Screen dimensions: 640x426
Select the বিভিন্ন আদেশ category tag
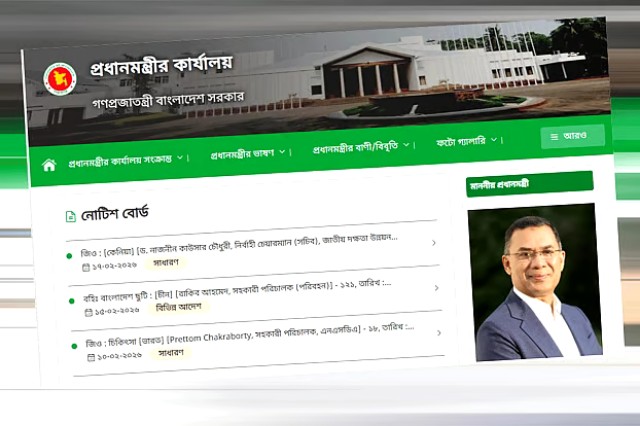tap(179, 307)
